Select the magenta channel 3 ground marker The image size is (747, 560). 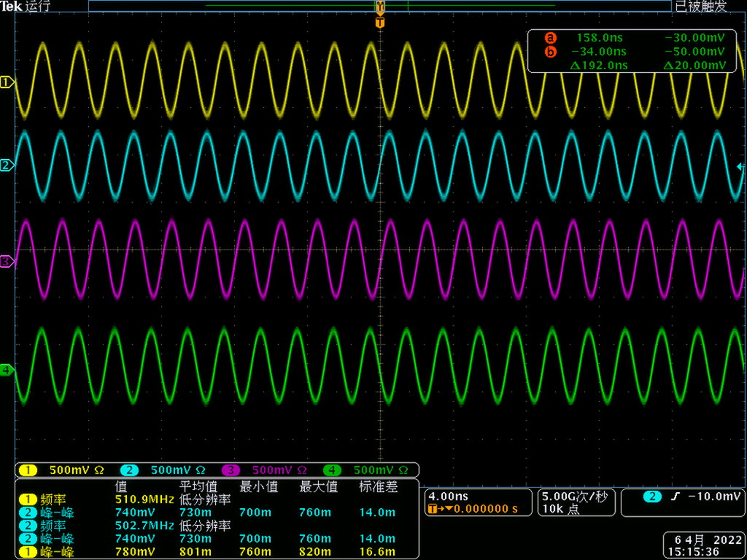point(7,260)
